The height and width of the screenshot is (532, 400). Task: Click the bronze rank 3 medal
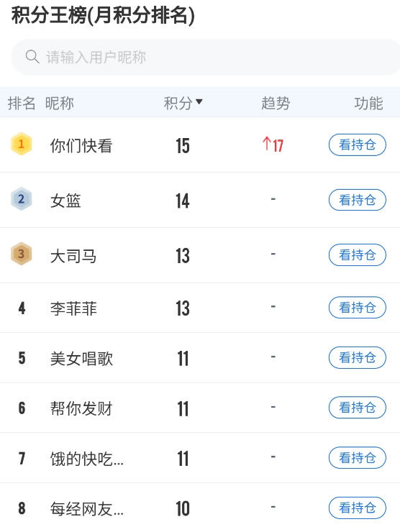point(22,254)
